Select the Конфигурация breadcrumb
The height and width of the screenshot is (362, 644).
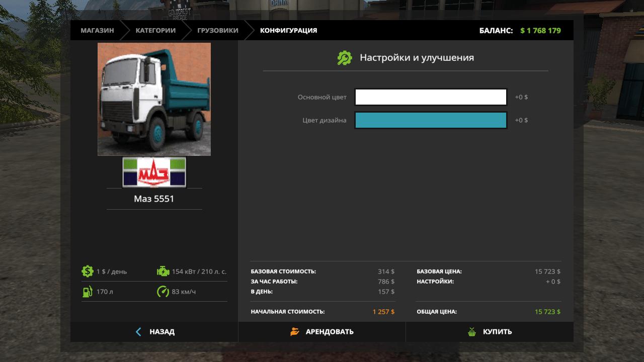pos(288,30)
